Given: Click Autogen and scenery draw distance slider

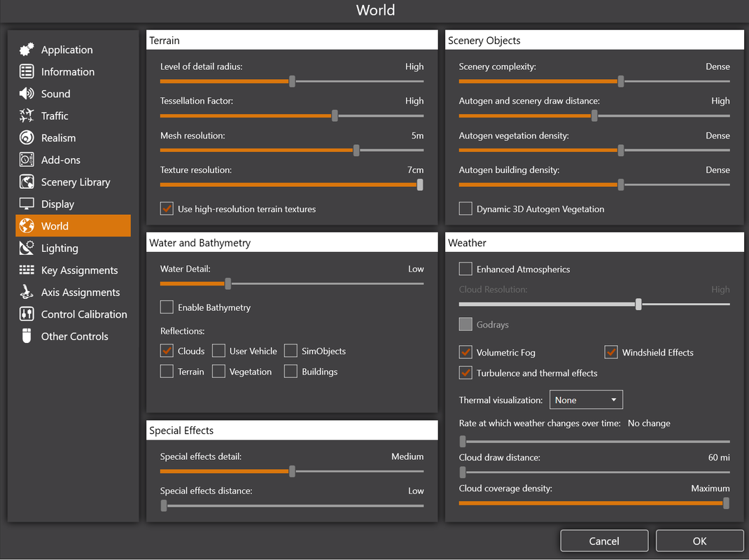Looking at the screenshot, I should tap(594, 115).
